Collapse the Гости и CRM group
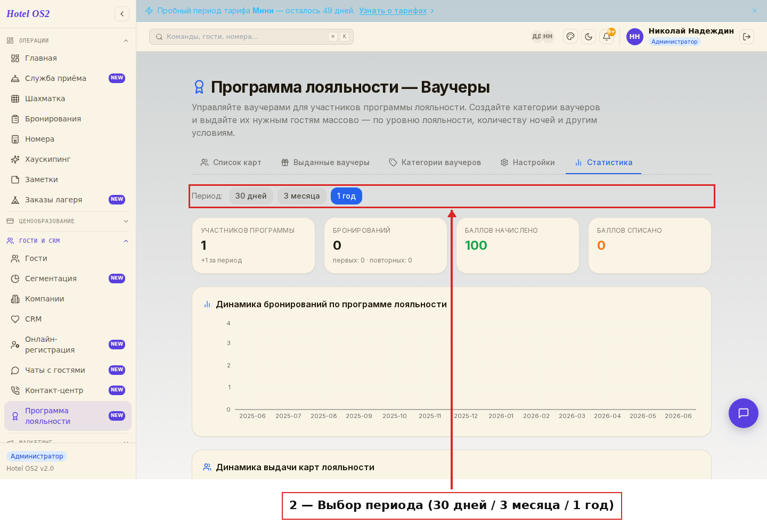The width and height of the screenshot is (767, 532). (x=68, y=241)
